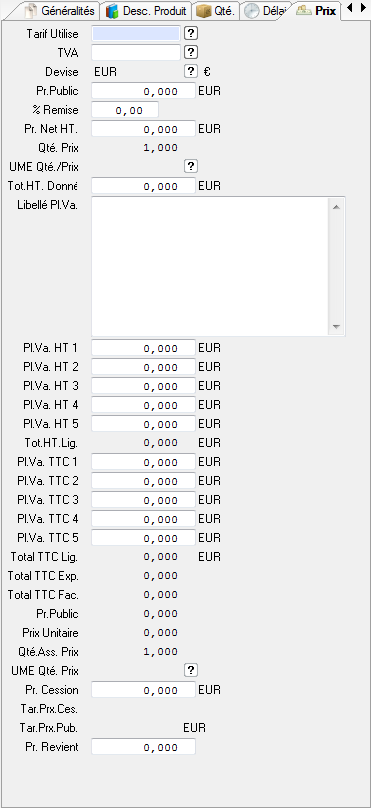Switch to the Généralités tab
The image size is (371, 808).
point(60,10)
